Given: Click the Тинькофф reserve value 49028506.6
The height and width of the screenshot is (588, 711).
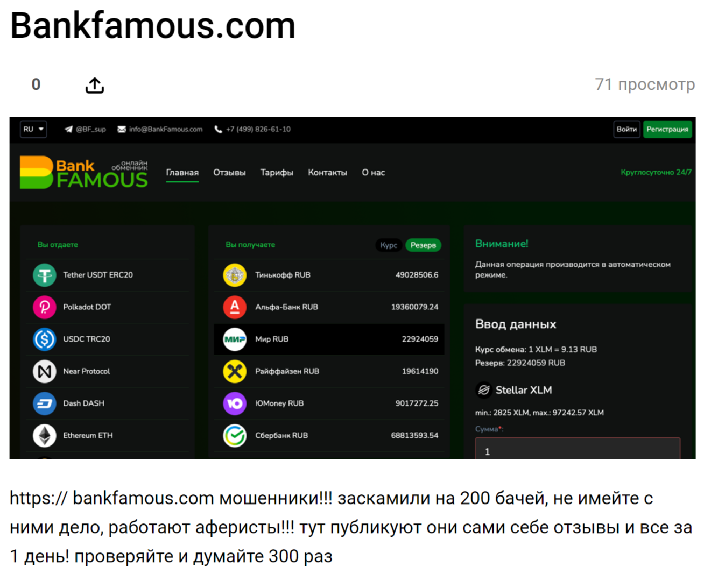Looking at the screenshot, I should pos(417,275).
